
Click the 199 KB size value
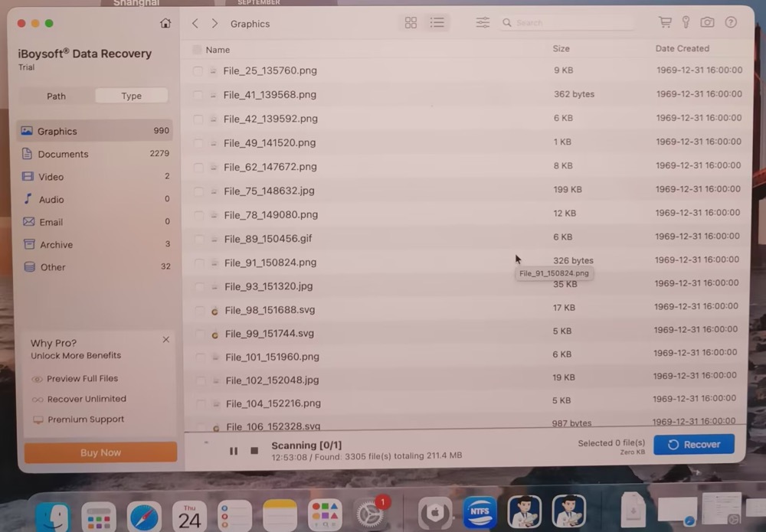(568, 189)
